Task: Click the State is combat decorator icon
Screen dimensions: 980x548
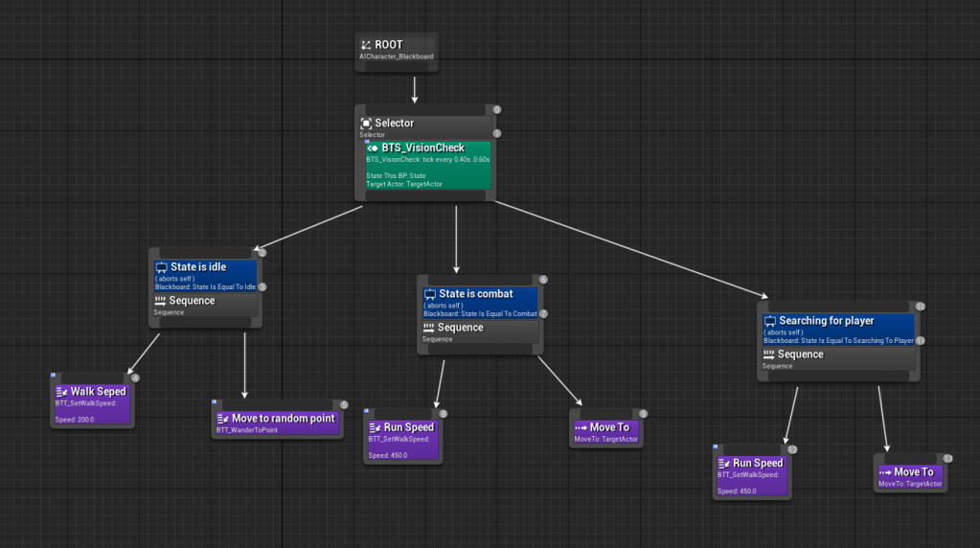Action: pos(430,294)
